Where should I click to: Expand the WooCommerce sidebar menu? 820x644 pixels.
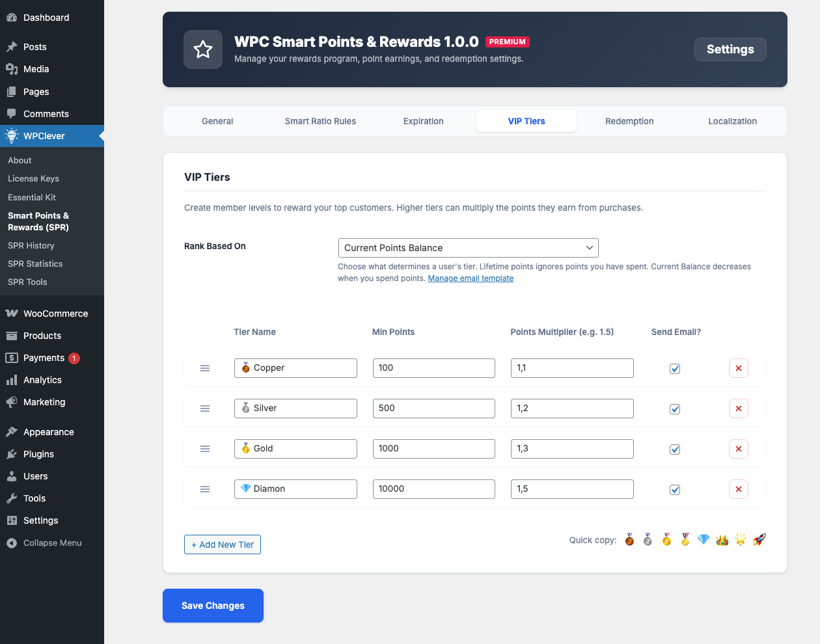point(55,314)
